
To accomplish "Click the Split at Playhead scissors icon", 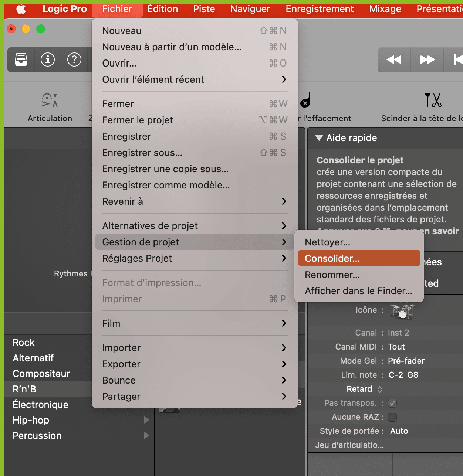I will click(433, 100).
